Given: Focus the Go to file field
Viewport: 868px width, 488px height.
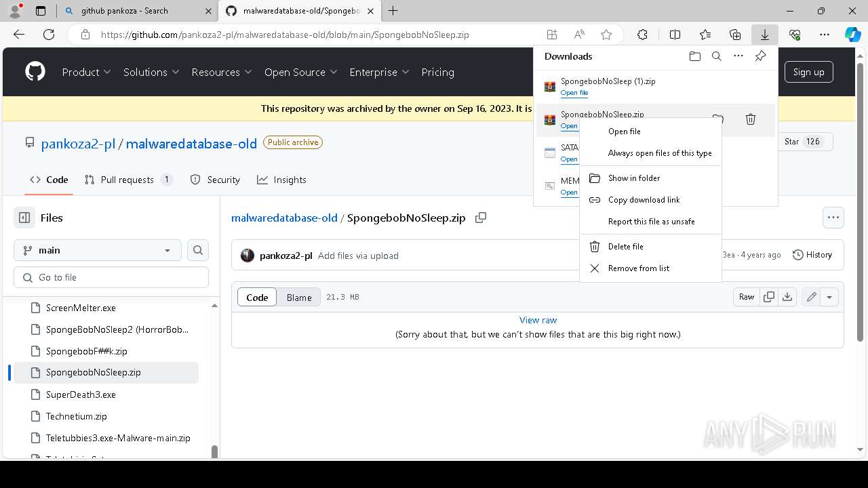Looking at the screenshot, I should pos(111,277).
